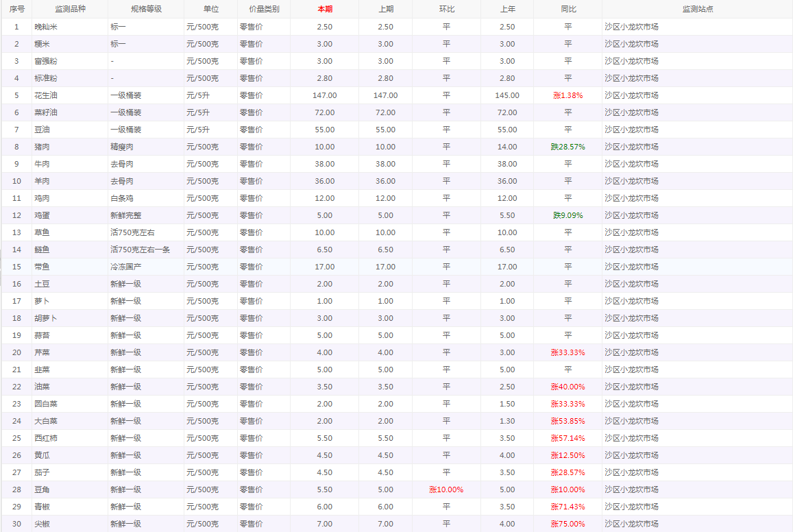
Task: Click the 冷冻国产 specification cell
Action: pyautogui.click(x=126, y=267)
